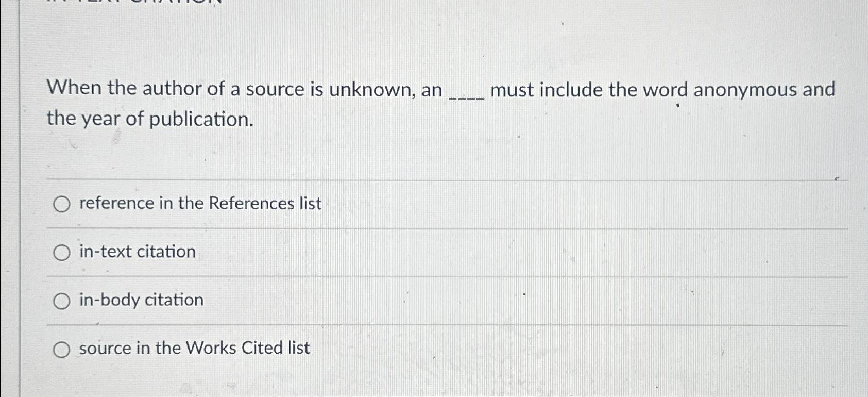Choose 'reference in the References list' option

(63, 204)
